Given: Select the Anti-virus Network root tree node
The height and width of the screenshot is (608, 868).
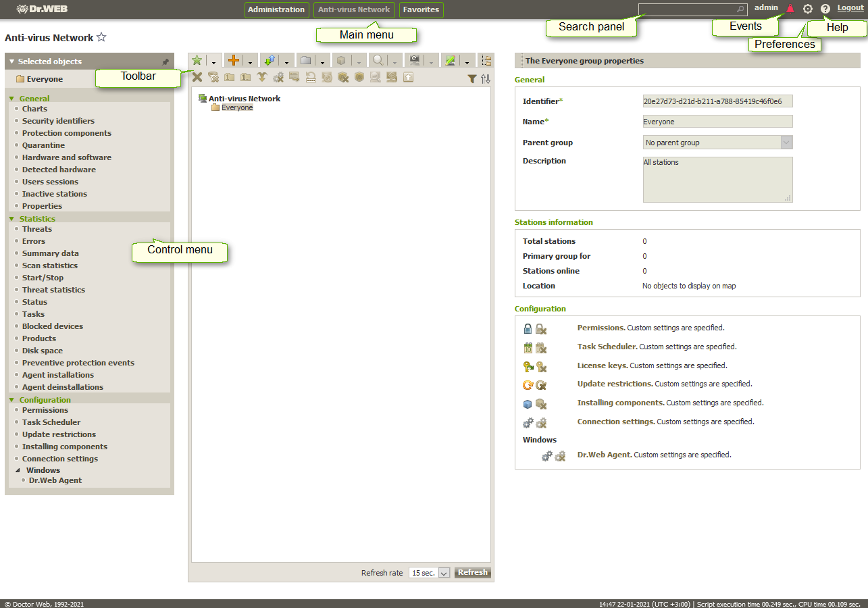Looking at the screenshot, I should click(x=245, y=99).
